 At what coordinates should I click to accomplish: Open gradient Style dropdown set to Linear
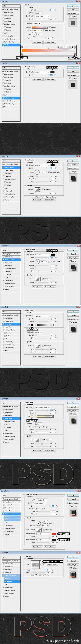[x=37, y=30]
